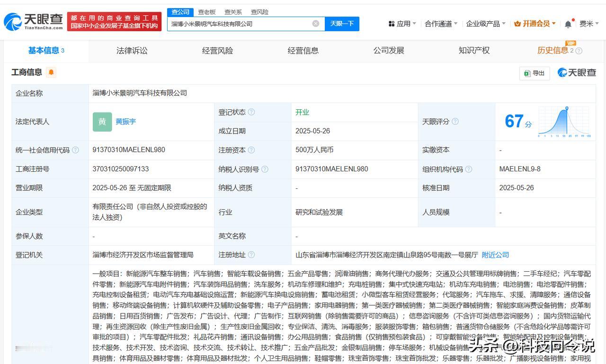
Task: Click the TianYanCha logo in header
Action: (33, 22)
